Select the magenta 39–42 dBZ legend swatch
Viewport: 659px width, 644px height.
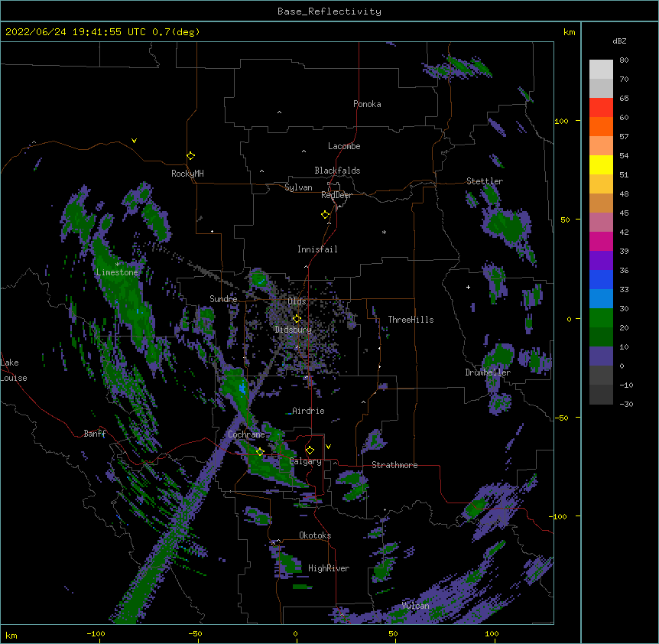[601, 241]
